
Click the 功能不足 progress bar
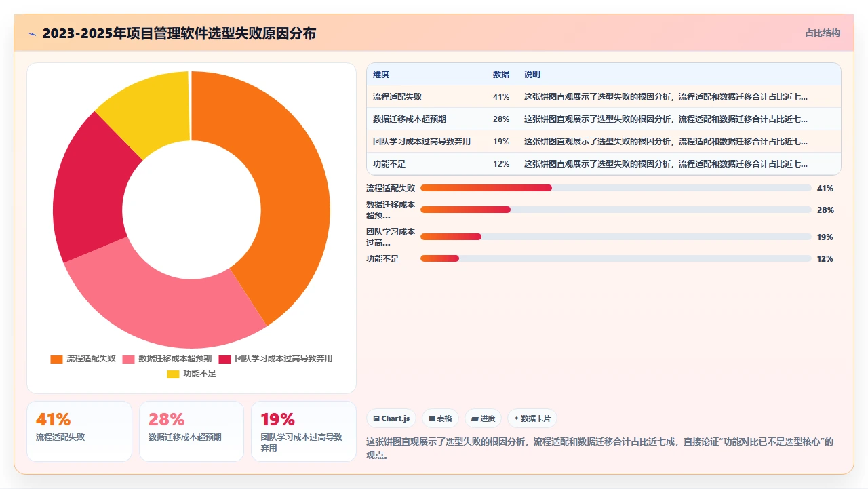616,258
